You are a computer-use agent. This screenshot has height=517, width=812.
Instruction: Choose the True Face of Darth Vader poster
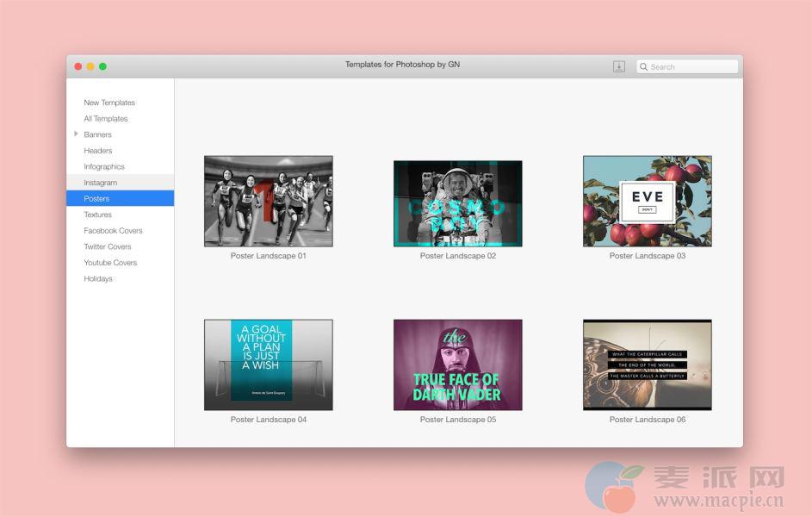(457, 364)
